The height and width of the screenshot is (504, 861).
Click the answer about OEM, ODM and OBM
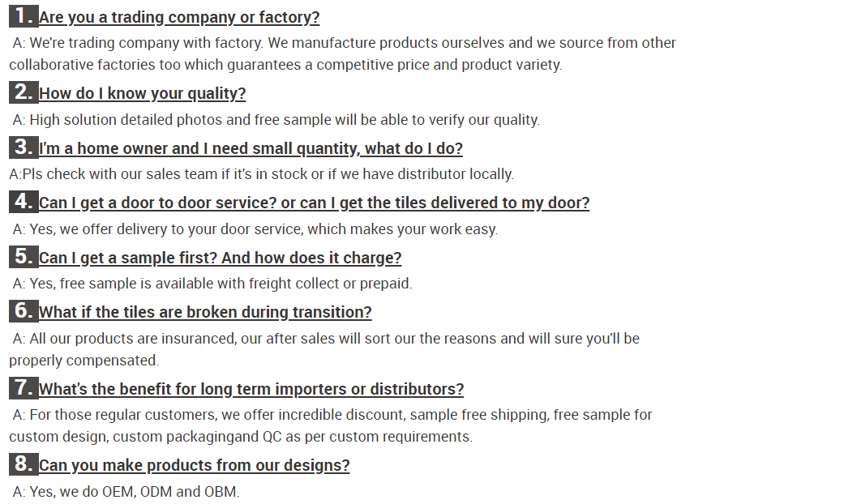point(126,491)
